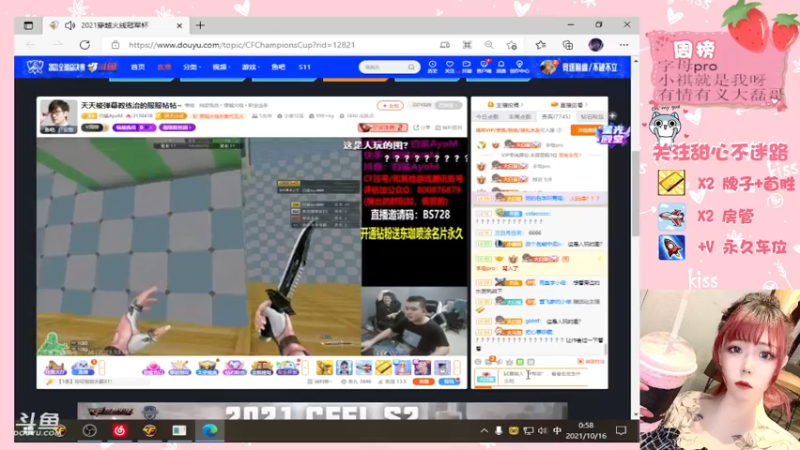800x450 pixels.
Task: Open the Favorites list icon in toolbar
Action: click(x=541, y=45)
